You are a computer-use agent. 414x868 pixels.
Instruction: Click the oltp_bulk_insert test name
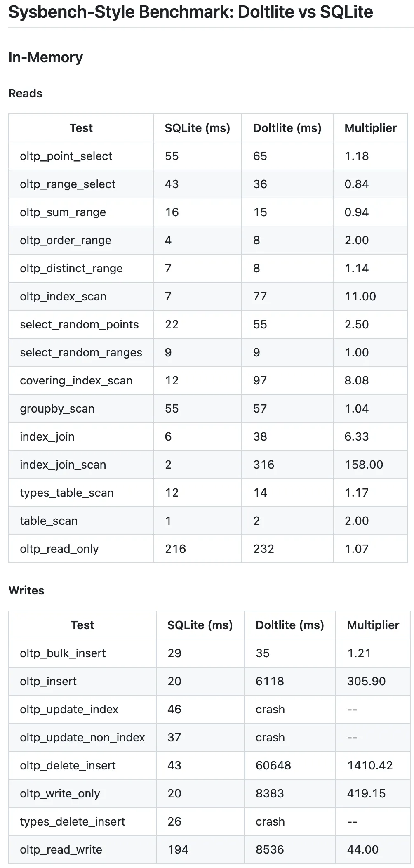[x=63, y=653]
